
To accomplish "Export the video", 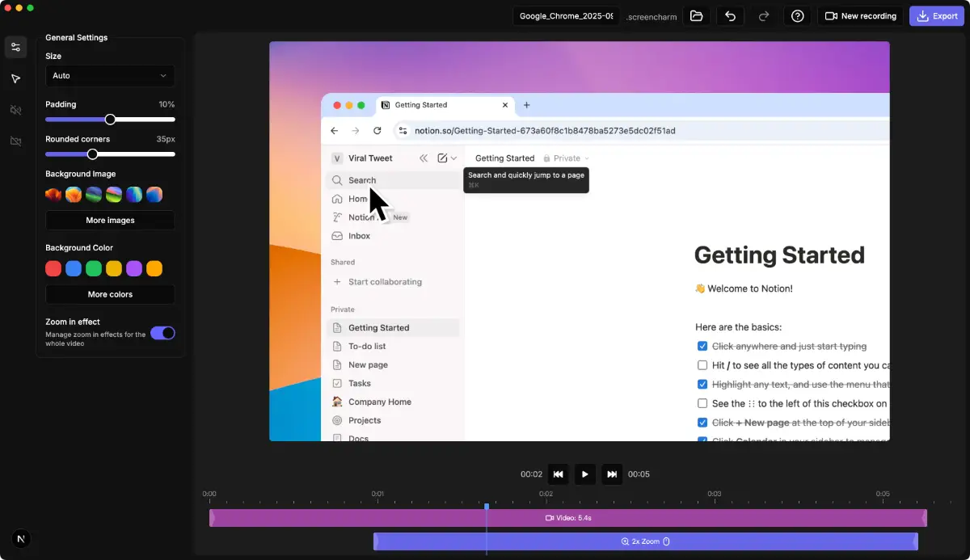I will click(936, 16).
